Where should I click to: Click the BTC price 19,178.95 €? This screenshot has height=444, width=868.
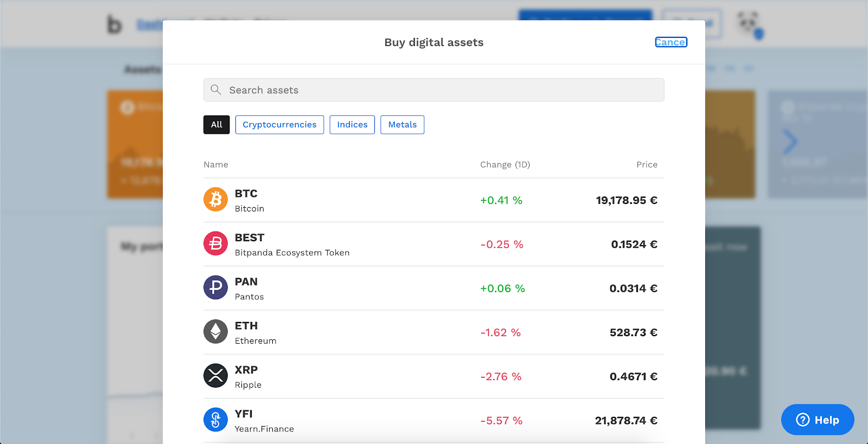pos(627,200)
